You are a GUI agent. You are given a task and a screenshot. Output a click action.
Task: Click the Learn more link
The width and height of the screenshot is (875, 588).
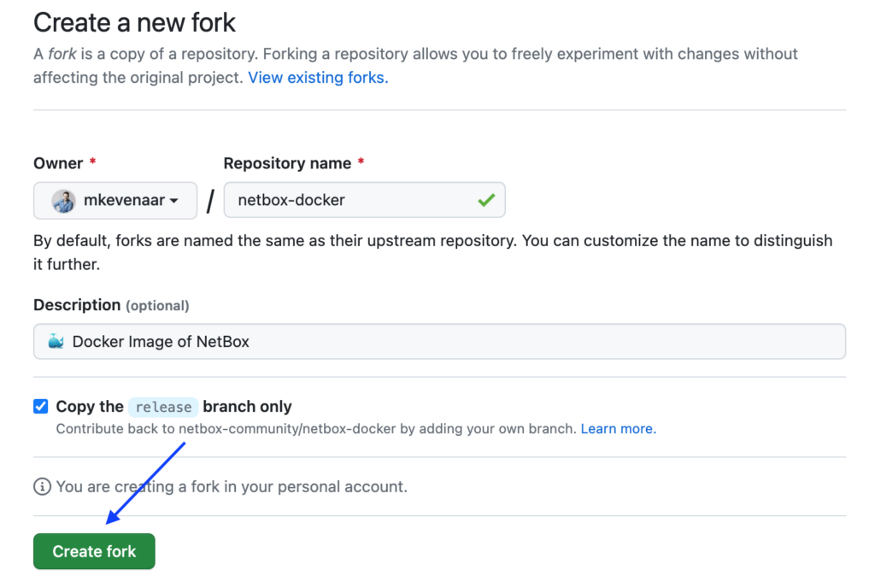coord(618,428)
